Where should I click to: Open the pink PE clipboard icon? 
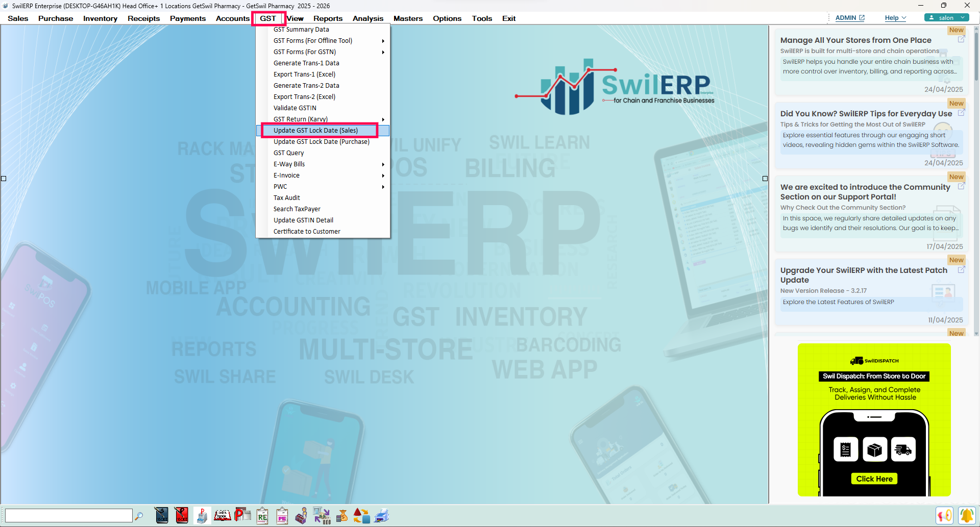(x=282, y=515)
